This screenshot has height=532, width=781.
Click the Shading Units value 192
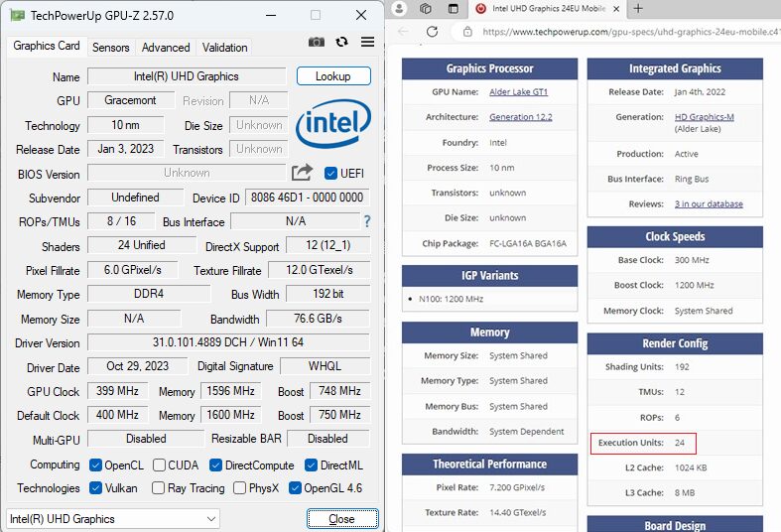682,366
